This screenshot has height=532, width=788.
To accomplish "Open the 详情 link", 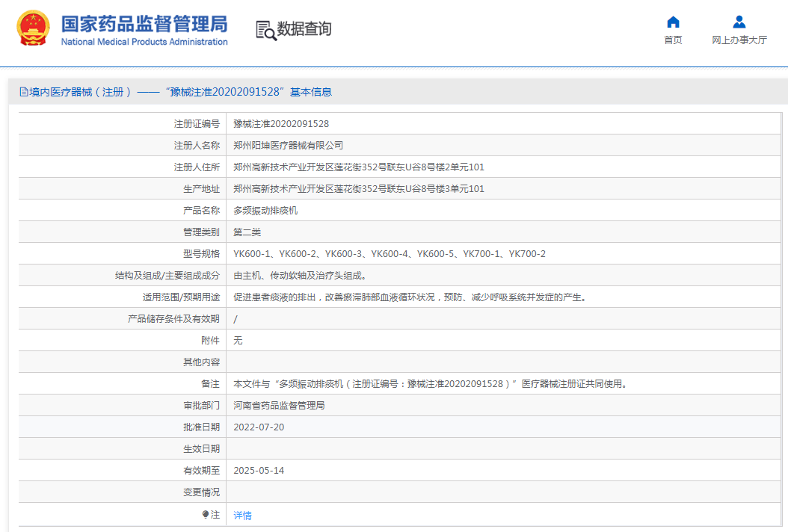I will click(x=243, y=515).
